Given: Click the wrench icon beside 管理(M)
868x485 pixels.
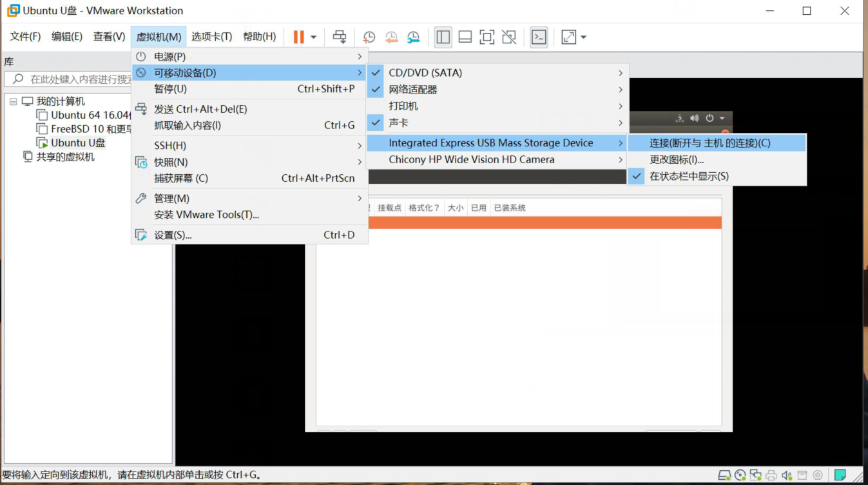Looking at the screenshot, I should pos(140,198).
